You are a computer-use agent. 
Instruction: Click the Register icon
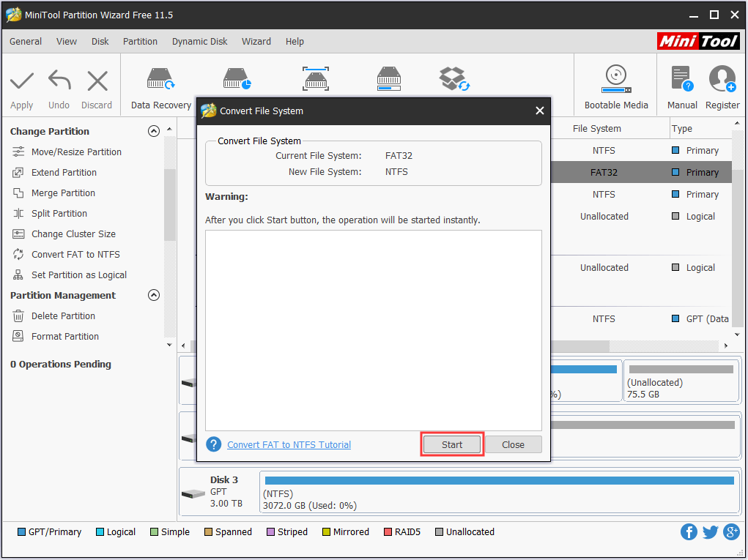(x=722, y=84)
